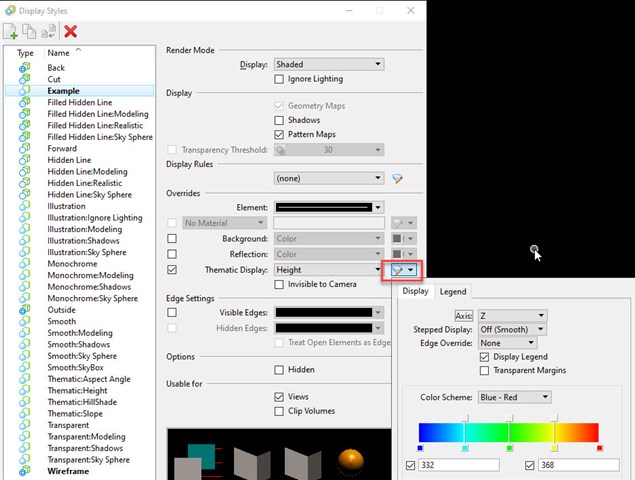Select the Display tab
The width and height of the screenshot is (635, 480).
pyautogui.click(x=415, y=292)
